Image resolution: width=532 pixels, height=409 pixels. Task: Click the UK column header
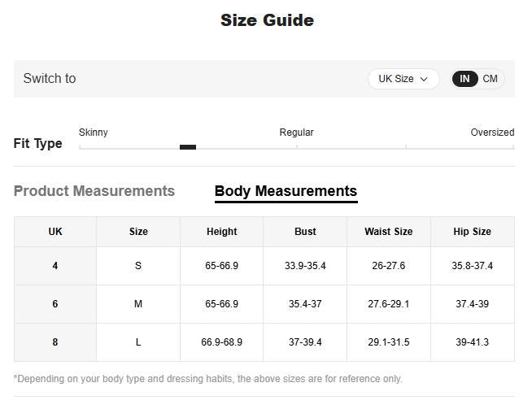tap(55, 232)
